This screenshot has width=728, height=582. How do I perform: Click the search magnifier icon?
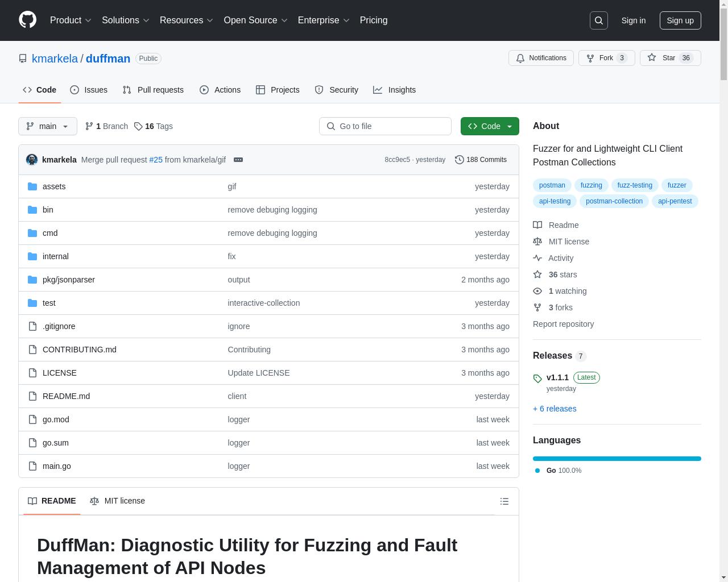coord(599,20)
